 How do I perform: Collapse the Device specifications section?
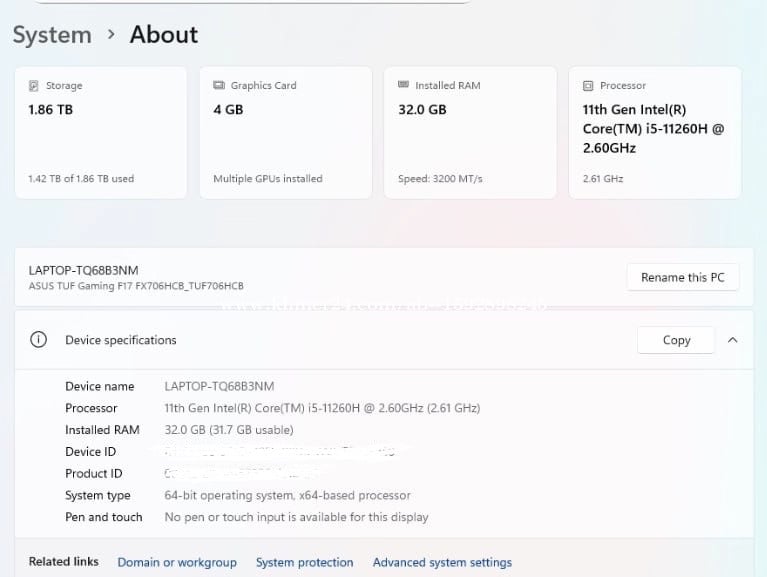[732, 340]
